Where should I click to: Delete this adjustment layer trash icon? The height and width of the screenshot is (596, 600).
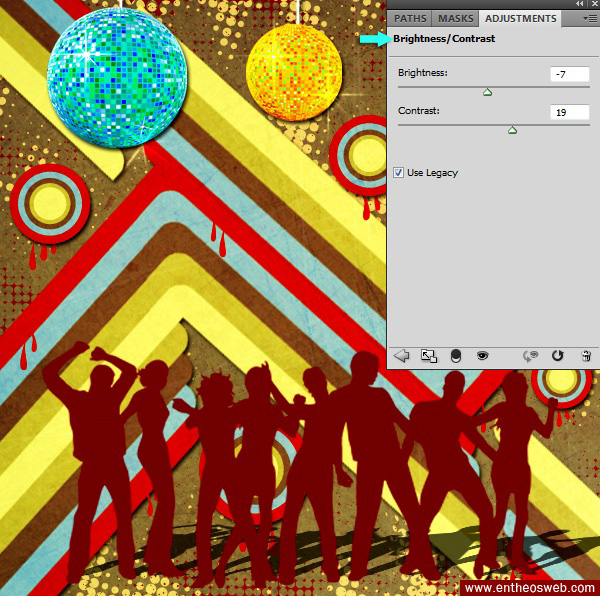tap(585, 356)
